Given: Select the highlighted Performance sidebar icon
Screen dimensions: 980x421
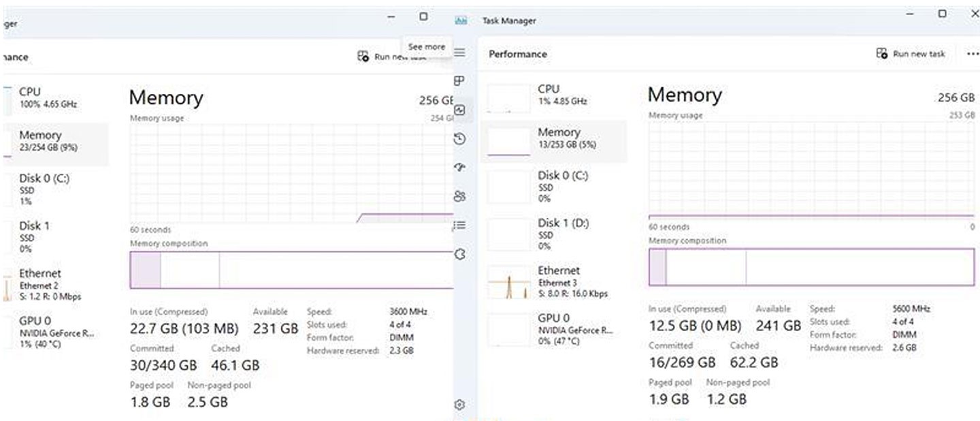Looking at the screenshot, I should (x=460, y=110).
